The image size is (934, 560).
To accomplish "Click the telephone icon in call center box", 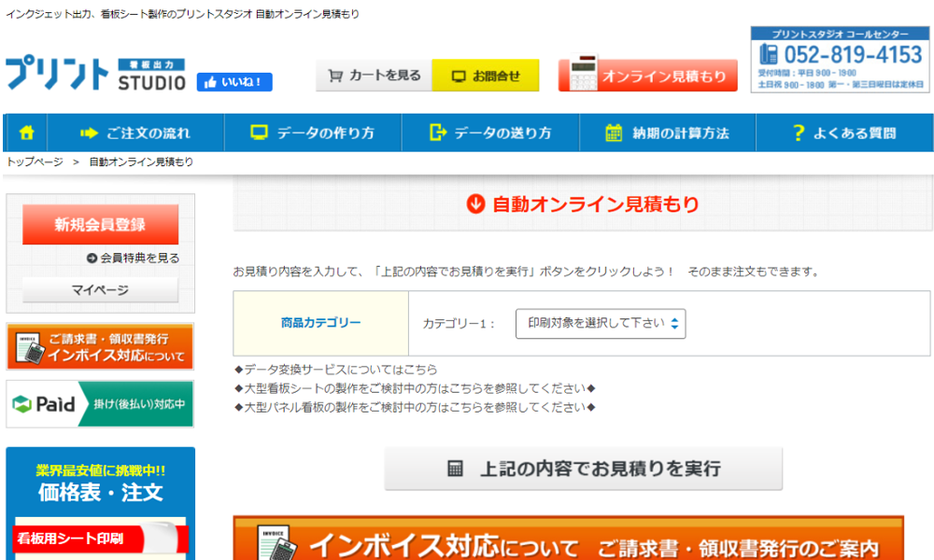I will [769, 54].
